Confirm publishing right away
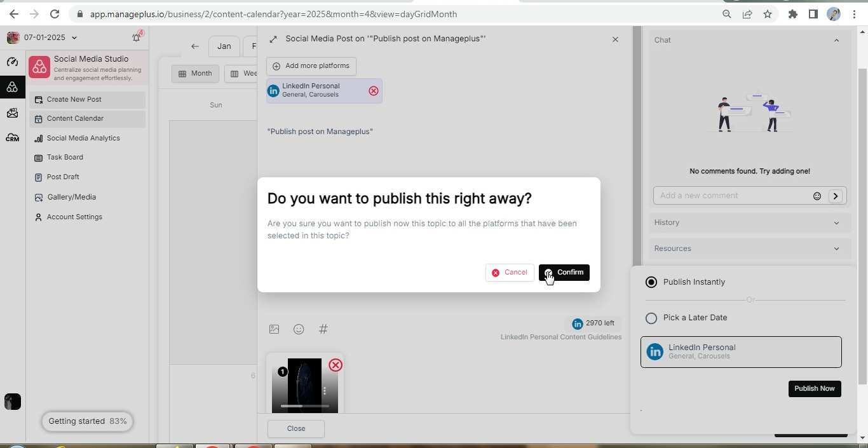 click(x=564, y=273)
